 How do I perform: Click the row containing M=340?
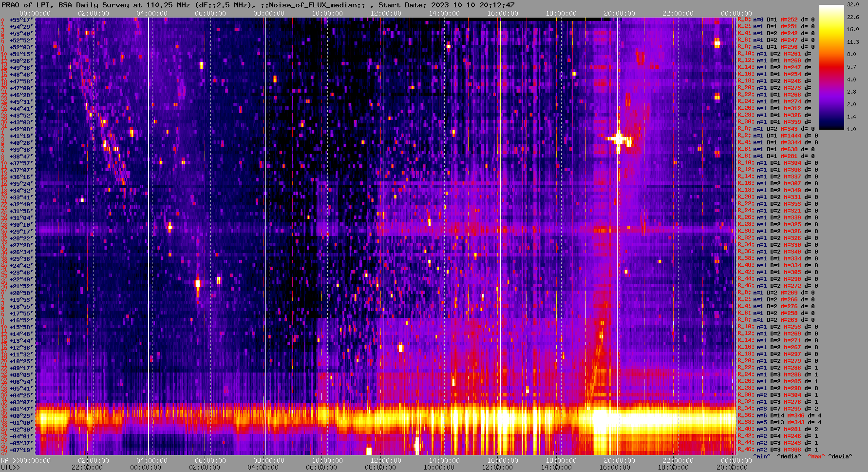(x=777, y=252)
